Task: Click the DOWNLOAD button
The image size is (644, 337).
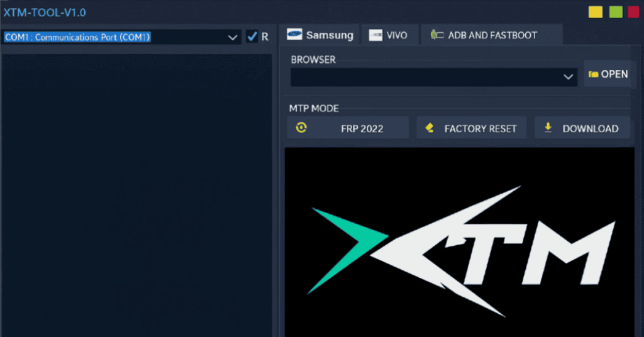Action: coord(582,128)
